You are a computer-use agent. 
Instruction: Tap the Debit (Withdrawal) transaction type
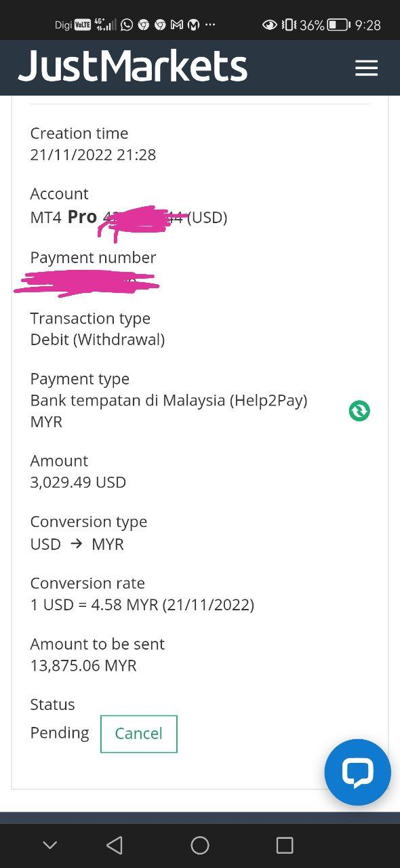(98, 340)
